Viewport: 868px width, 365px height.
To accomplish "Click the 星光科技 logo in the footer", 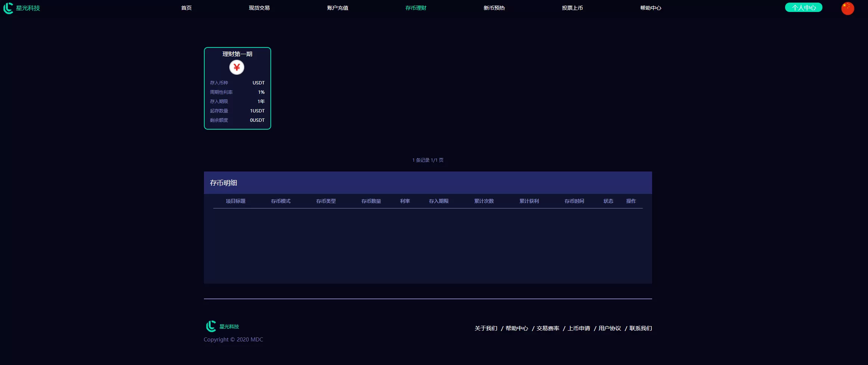I will pyautogui.click(x=223, y=326).
